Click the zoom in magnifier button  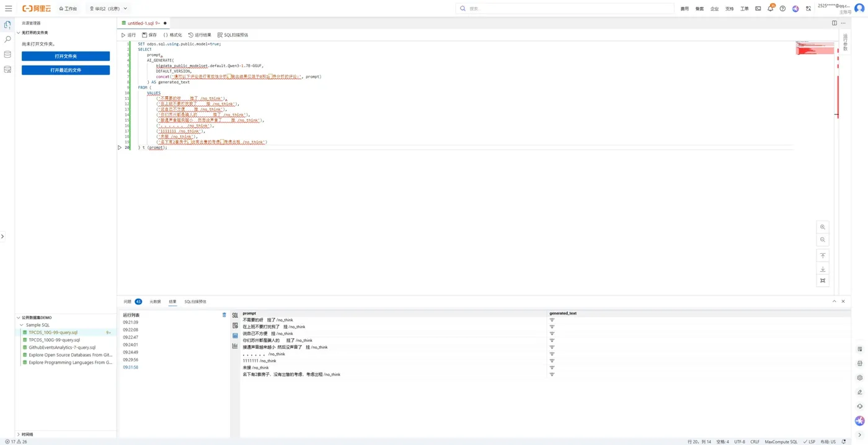(823, 227)
